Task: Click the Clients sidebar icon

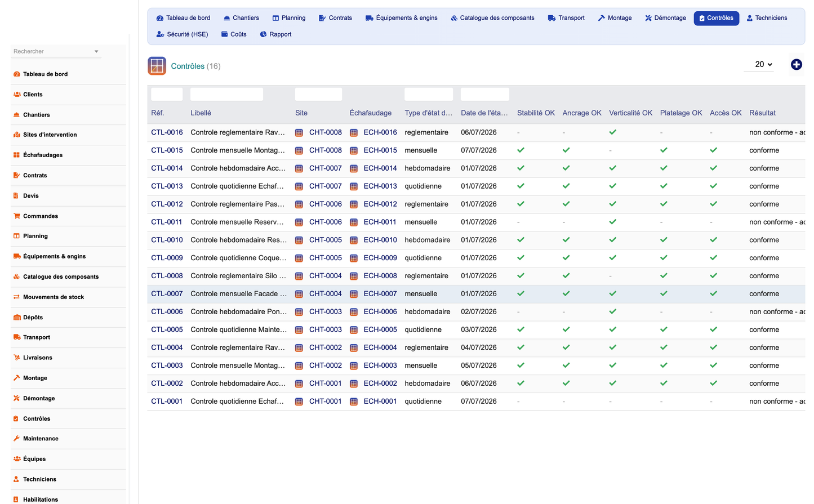Action: pyautogui.click(x=17, y=95)
